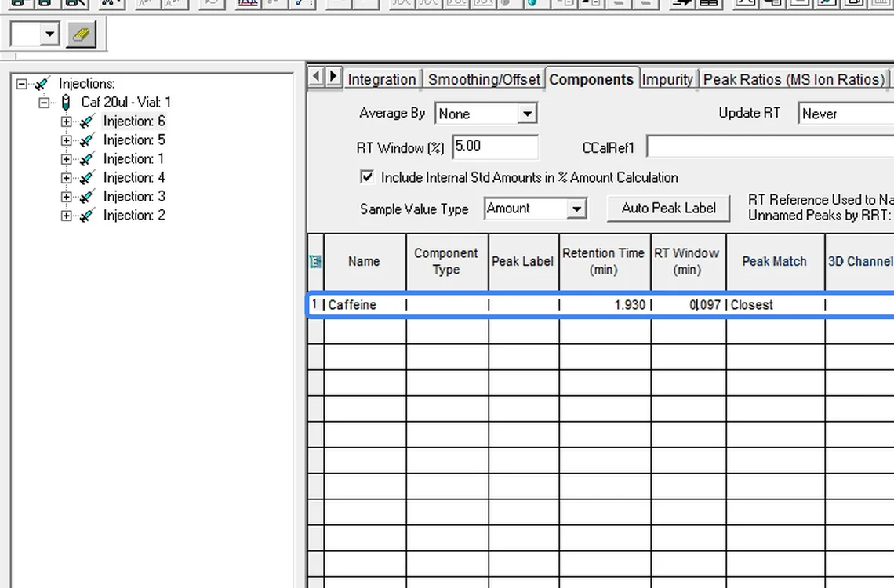Click the RT Window (%) input field
Viewport: 894px width, 588px height.
pyautogui.click(x=495, y=147)
